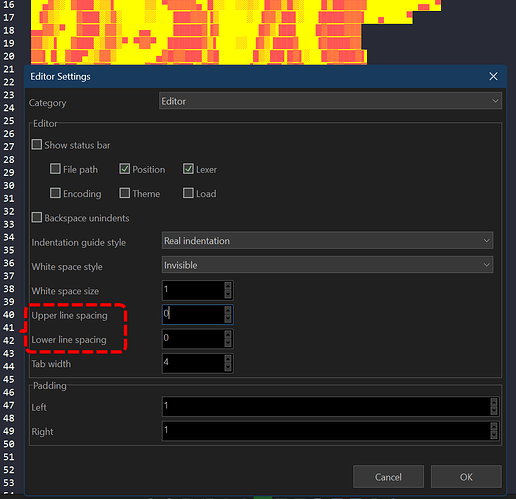Image resolution: width=516 pixels, height=499 pixels.
Task: Confirm settings with OK button
Action: [x=466, y=477]
